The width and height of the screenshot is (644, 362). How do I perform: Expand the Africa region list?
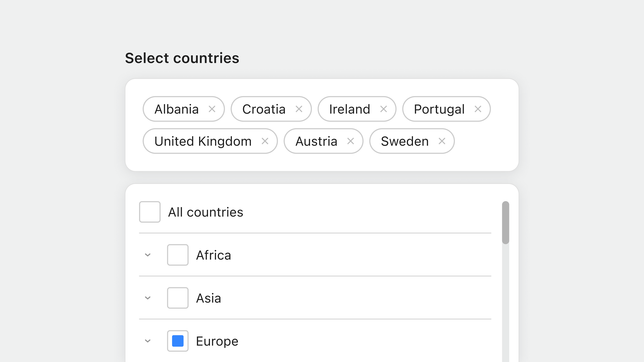pyautogui.click(x=148, y=255)
